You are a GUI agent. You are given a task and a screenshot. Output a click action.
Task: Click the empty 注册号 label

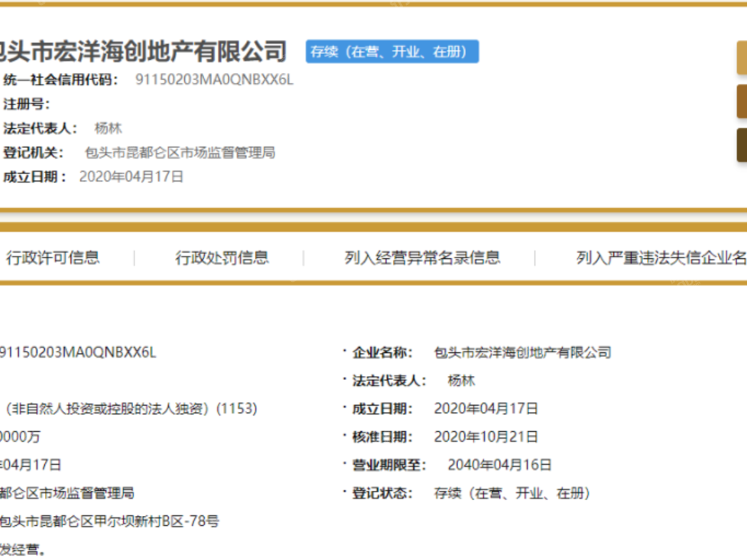click(26, 104)
